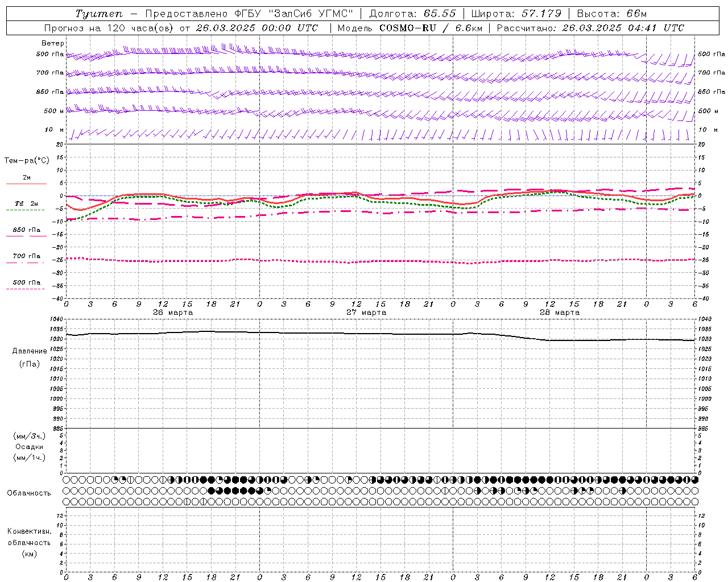Image resolution: width=728 pixels, height=582 pixels.
Task: Click the "700 гПа" temperature legend entry
Action: tap(27, 256)
